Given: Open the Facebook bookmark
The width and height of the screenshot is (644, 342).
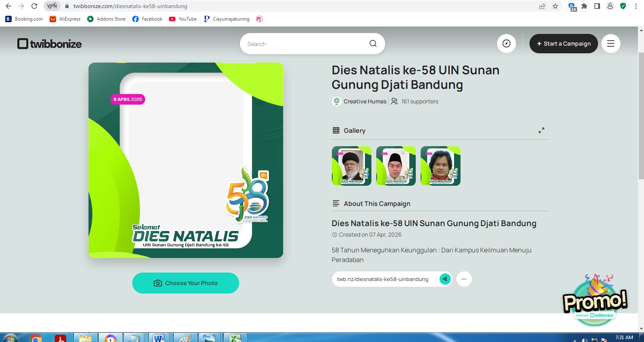Looking at the screenshot, I should pos(147,19).
